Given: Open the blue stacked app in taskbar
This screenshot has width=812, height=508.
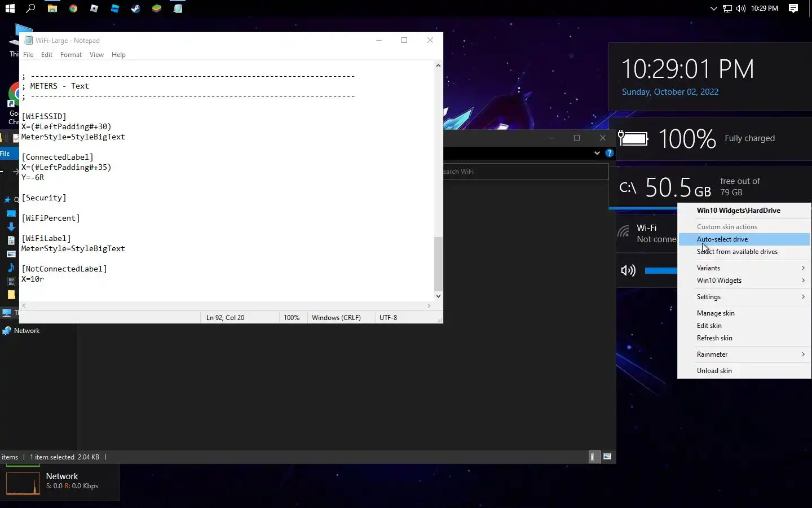Looking at the screenshot, I should pos(115,8).
